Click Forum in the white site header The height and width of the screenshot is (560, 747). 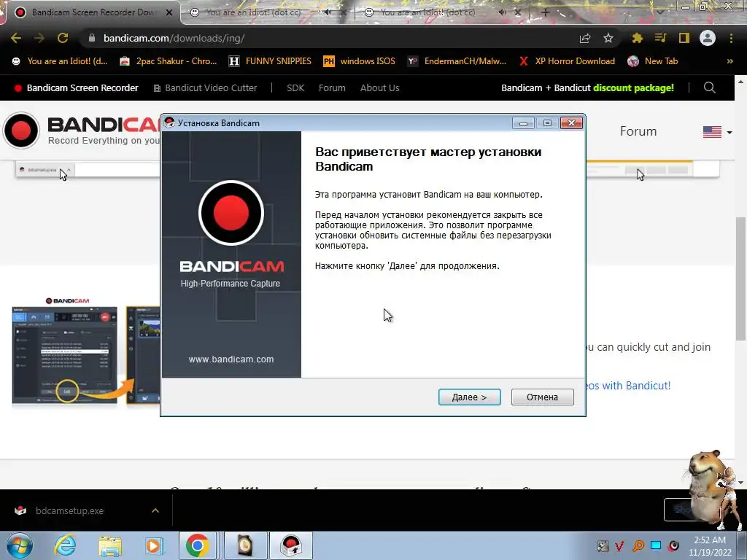pos(638,131)
